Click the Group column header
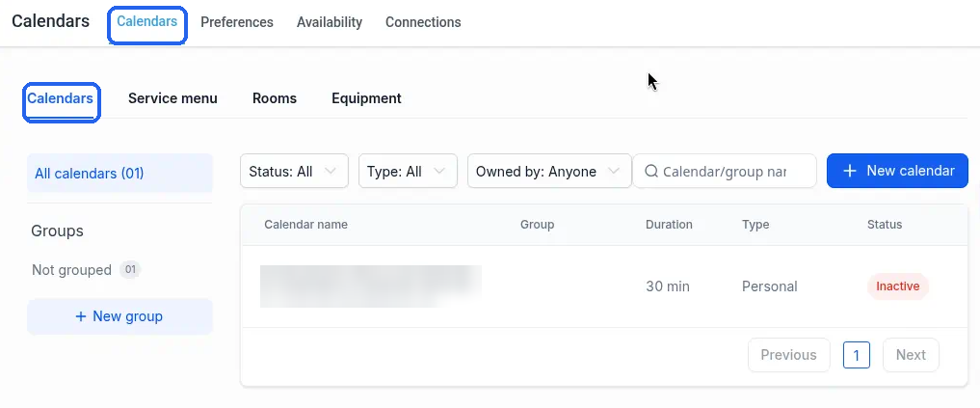This screenshot has width=980, height=408. (x=538, y=225)
